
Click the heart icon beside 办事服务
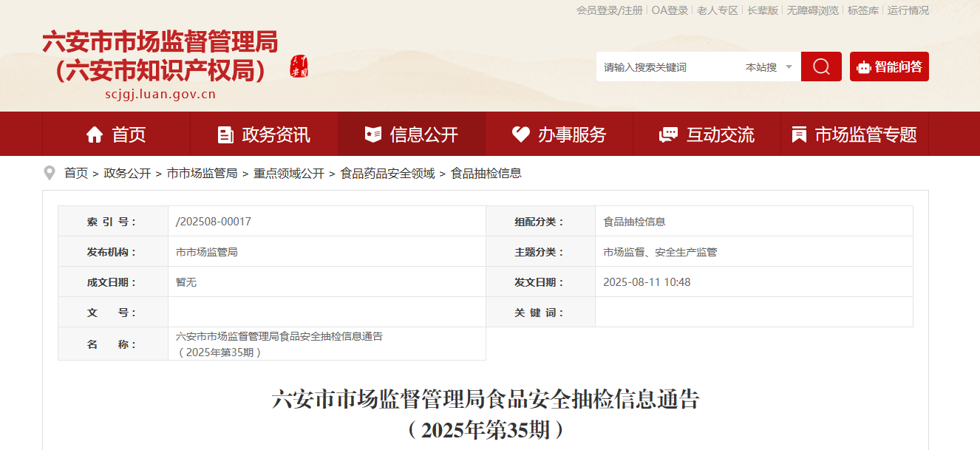(521, 134)
